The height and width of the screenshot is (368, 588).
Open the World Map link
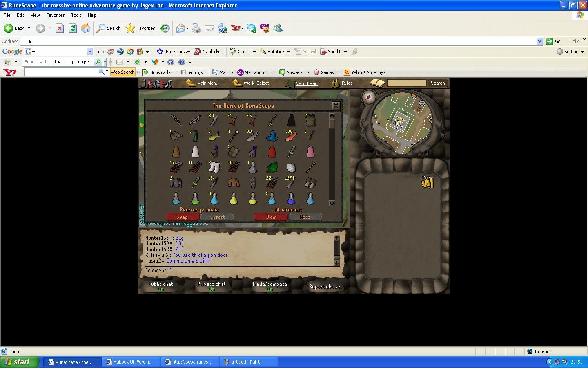click(306, 83)
